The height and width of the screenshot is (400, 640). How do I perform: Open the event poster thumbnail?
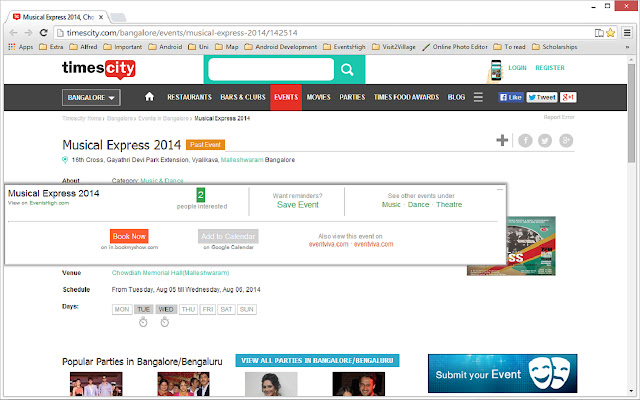point(531,246)
